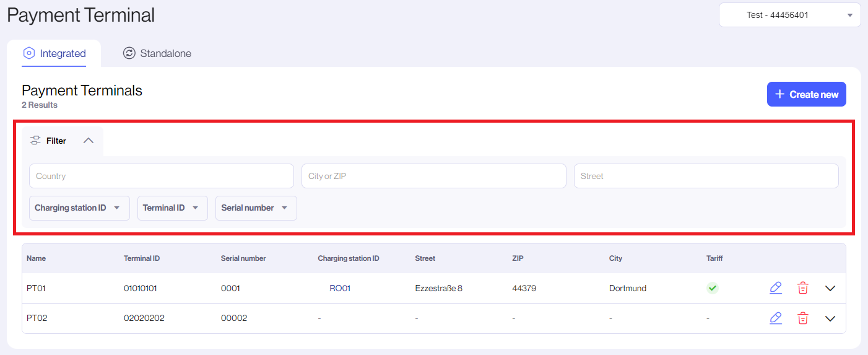Click the Name column header

[x=36, y=258]
